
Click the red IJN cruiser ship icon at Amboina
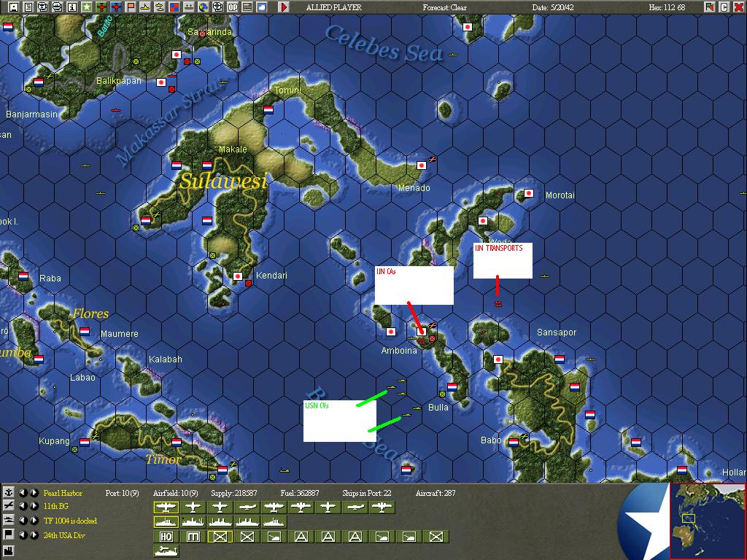click(422, 340)
